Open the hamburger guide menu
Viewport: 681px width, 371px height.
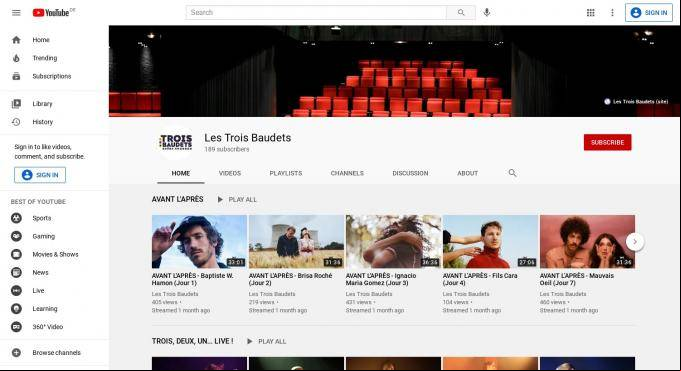click(x=16, y=13)
